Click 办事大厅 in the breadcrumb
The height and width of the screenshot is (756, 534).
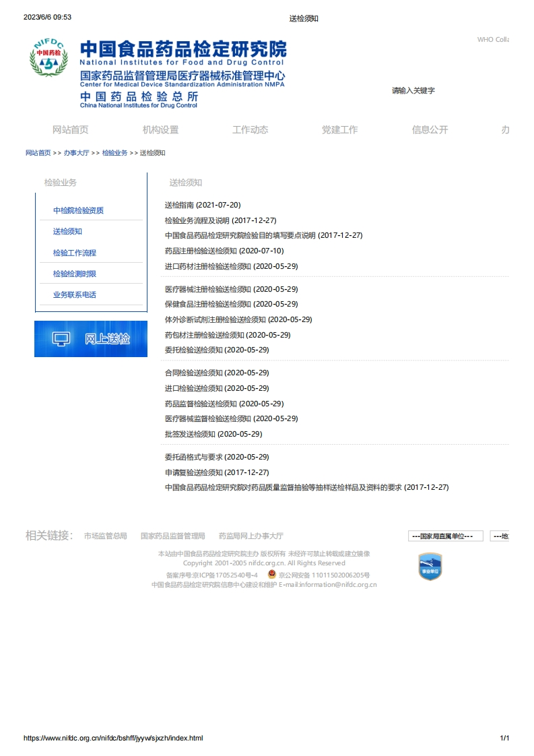[76, 153]
